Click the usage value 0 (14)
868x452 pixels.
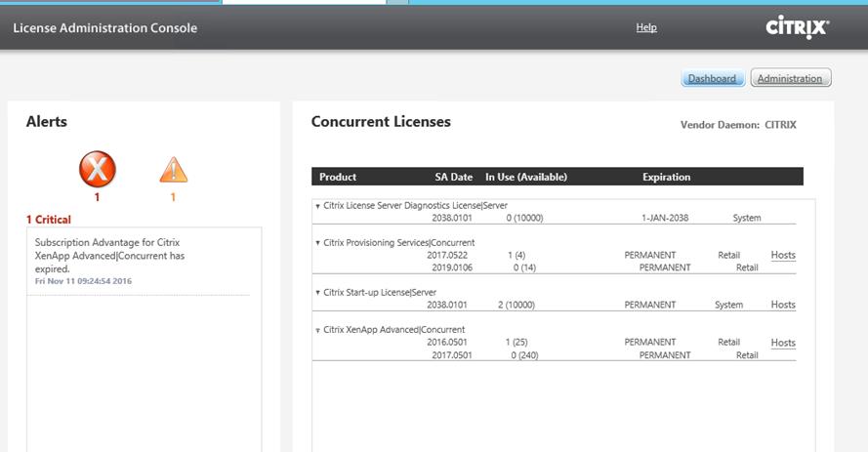[x=524, y=267]
